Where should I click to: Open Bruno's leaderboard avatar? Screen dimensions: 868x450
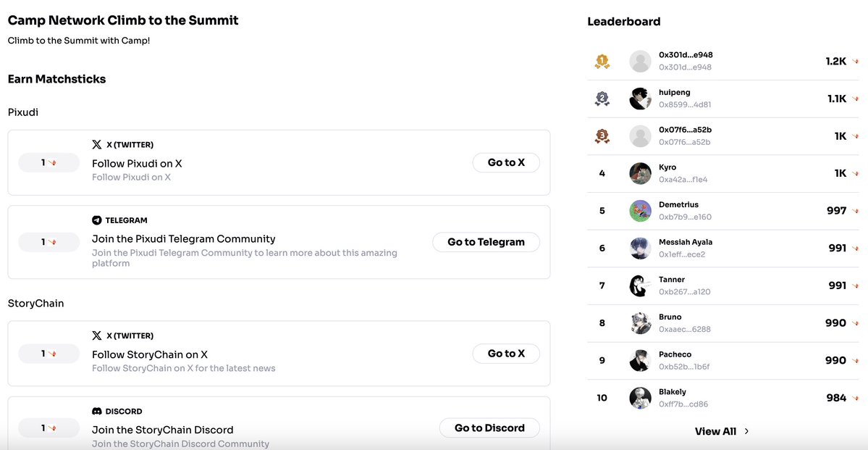click(641, 323)
